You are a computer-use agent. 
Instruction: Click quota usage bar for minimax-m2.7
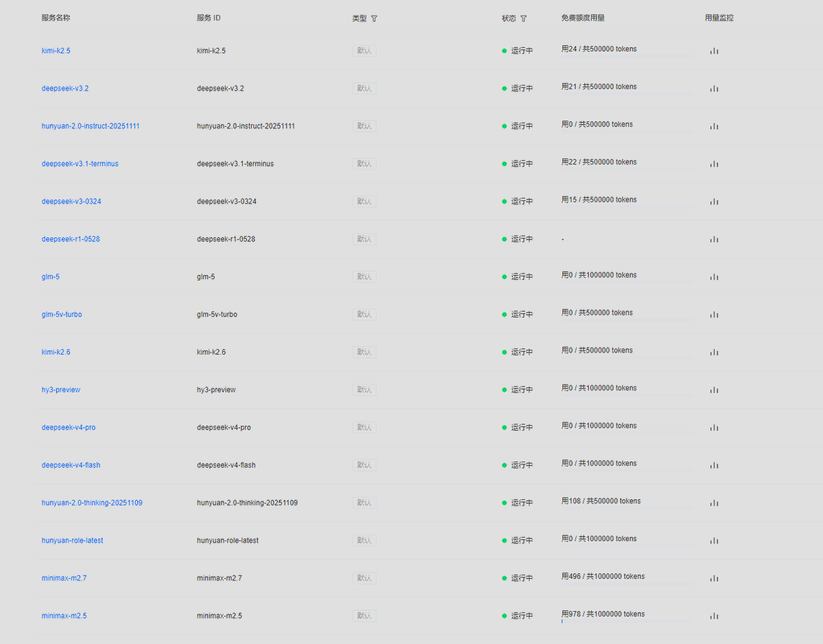(x=627, y=584)
